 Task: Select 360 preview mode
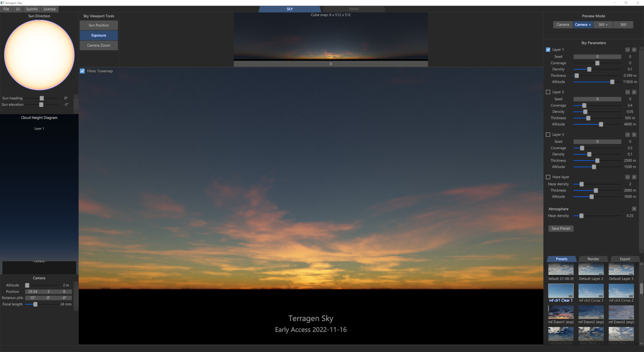click(623, 25)
